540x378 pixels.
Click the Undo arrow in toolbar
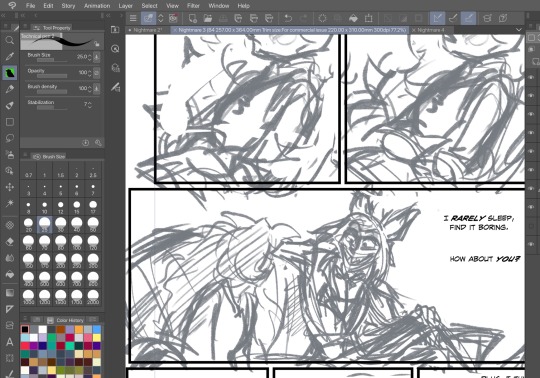click(288, 18)
